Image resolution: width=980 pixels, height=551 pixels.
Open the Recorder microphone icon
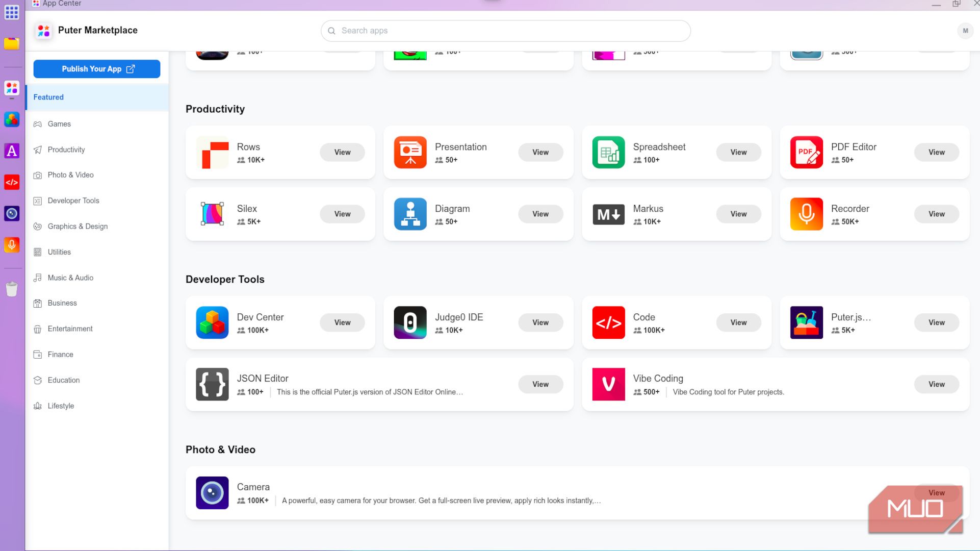[x=806, y=214]
